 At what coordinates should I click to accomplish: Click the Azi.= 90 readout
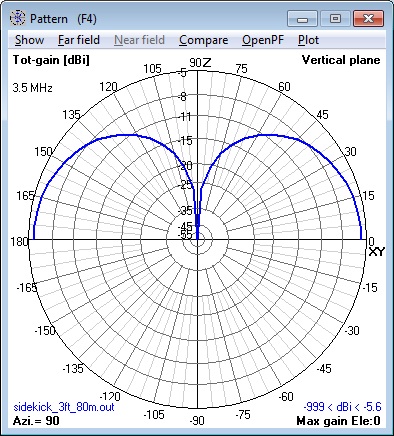click(36, 421)
